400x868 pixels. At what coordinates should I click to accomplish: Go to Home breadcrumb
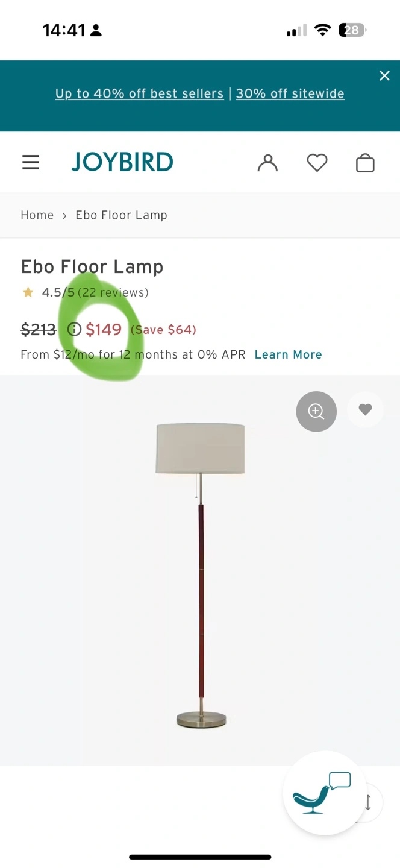click(37, 215)
